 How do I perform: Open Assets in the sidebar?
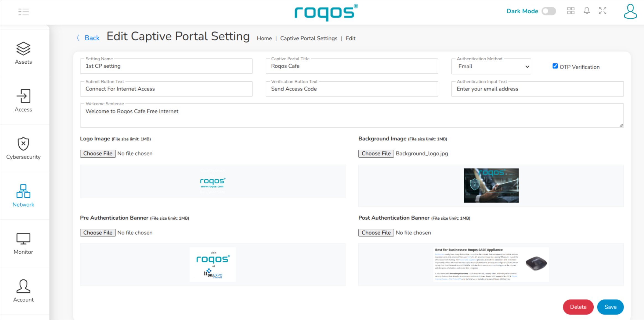click(24, 53)
